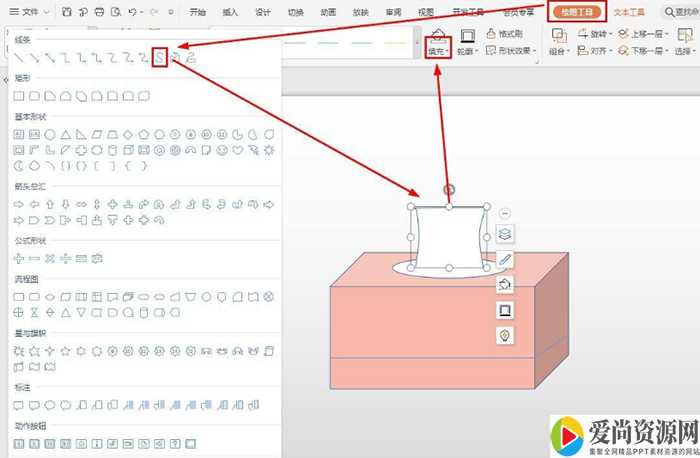Click the rotation handle above selected shape

[449, 189]
